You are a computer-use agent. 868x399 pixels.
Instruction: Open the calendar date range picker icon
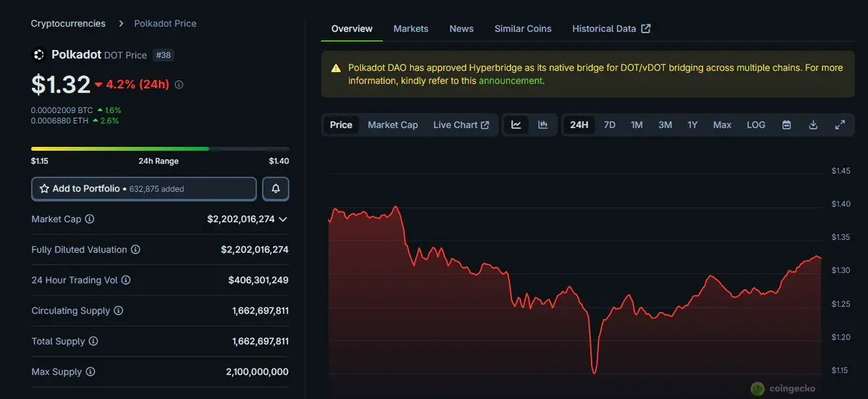[786, 125]
